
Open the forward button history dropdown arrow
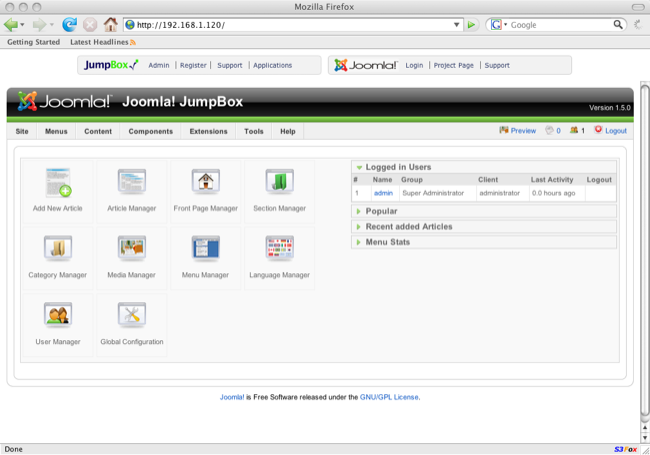pyautogui.click(x=52, y=25)
